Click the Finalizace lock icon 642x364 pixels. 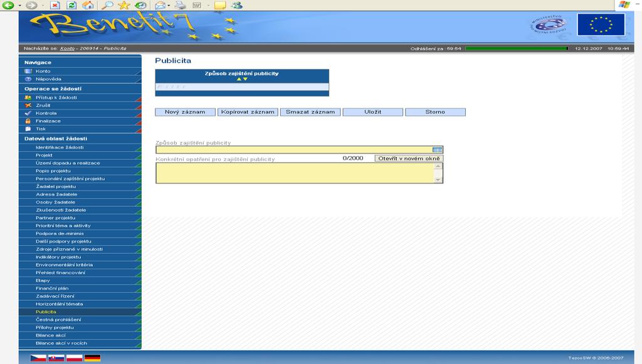pos(28,121)
